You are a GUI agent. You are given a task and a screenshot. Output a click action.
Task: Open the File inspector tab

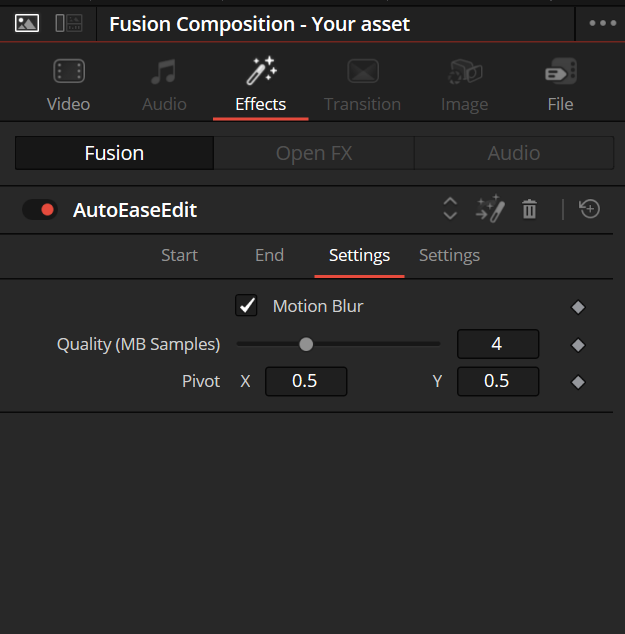tap(560, 86)
